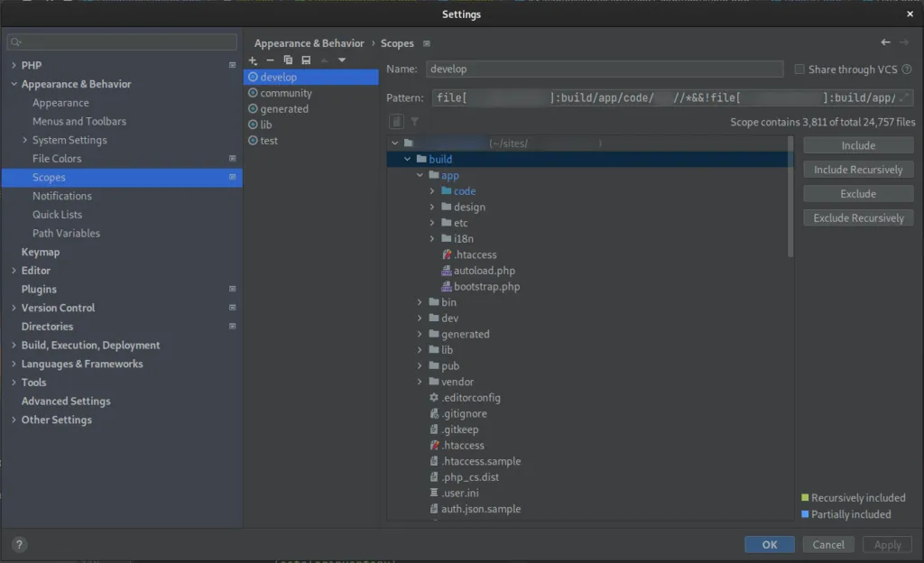
Task: Click the Exclude Recursively button
Action: (x=857, y=217)
